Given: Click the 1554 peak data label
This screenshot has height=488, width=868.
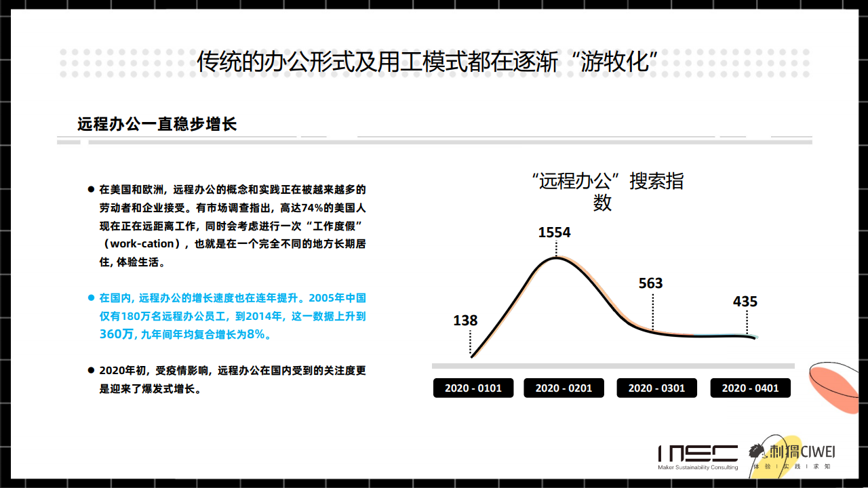Looking at the screenshot, I should (554, 232).
